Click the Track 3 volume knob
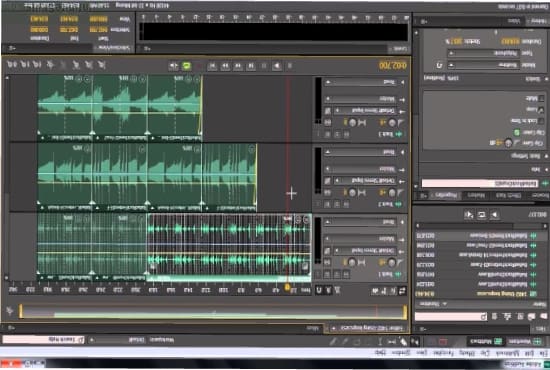Screen dimensions: 550x370 392,122
